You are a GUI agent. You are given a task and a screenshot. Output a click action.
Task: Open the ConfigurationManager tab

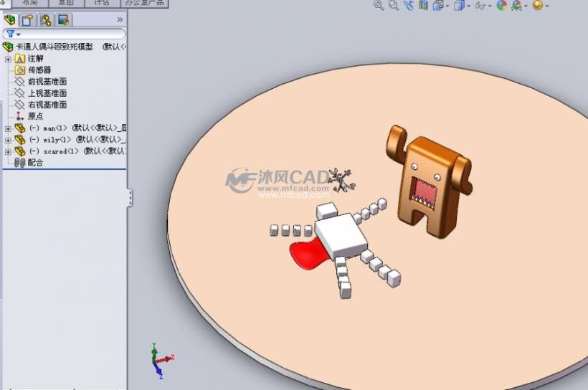(x=46, y=20)
